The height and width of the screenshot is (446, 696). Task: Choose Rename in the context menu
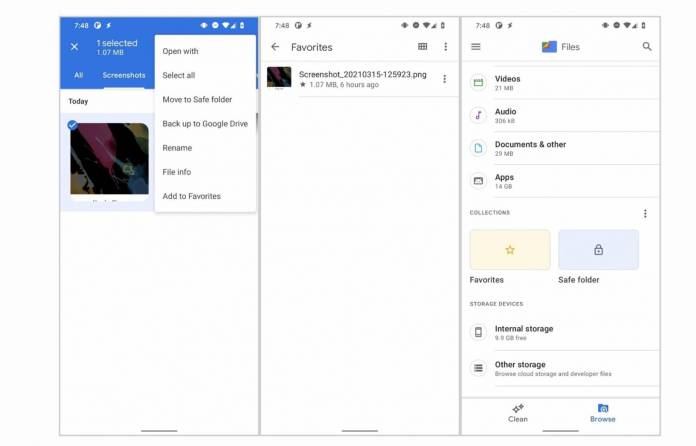point(177,148)
